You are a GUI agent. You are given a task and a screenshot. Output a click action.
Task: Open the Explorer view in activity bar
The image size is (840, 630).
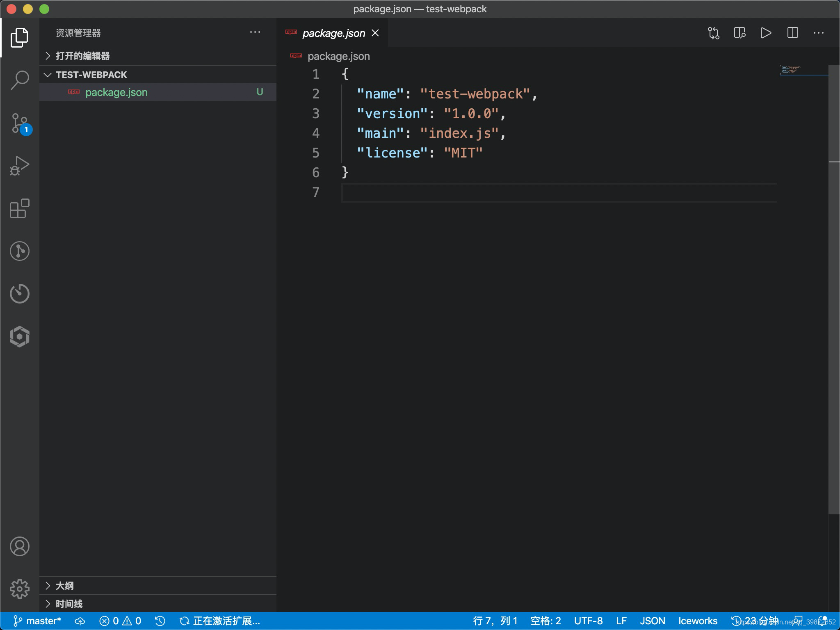point(19,37)
